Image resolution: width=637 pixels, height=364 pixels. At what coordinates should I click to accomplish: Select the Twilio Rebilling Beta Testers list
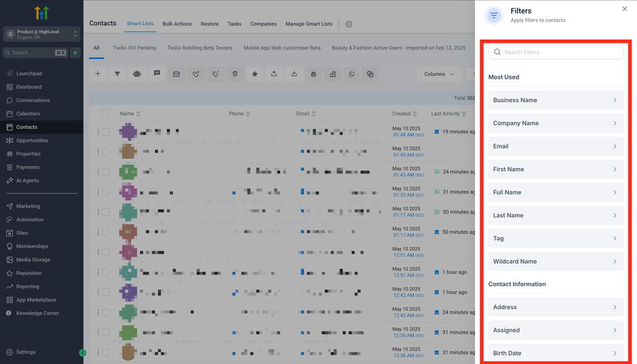(200, 48)
